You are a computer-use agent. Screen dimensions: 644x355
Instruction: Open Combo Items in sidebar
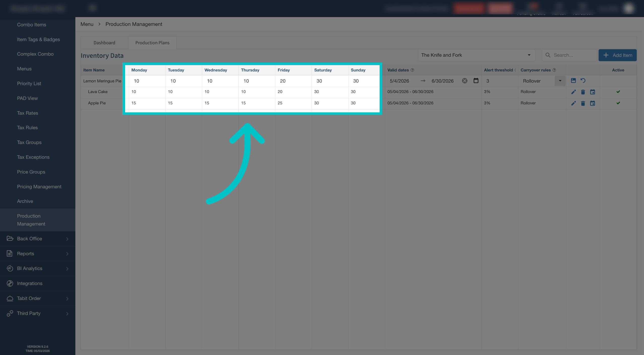[x=32, y=25]
